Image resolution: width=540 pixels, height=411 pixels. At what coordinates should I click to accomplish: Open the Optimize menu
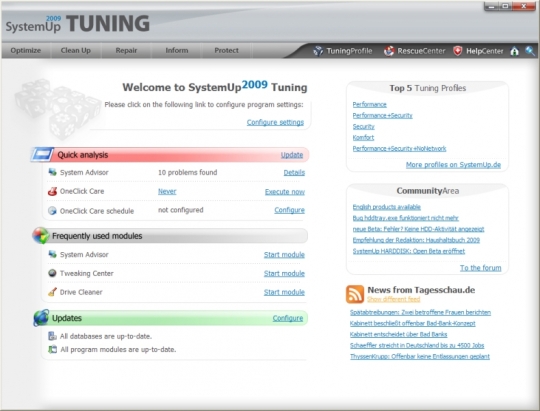[x=25, y=50]
